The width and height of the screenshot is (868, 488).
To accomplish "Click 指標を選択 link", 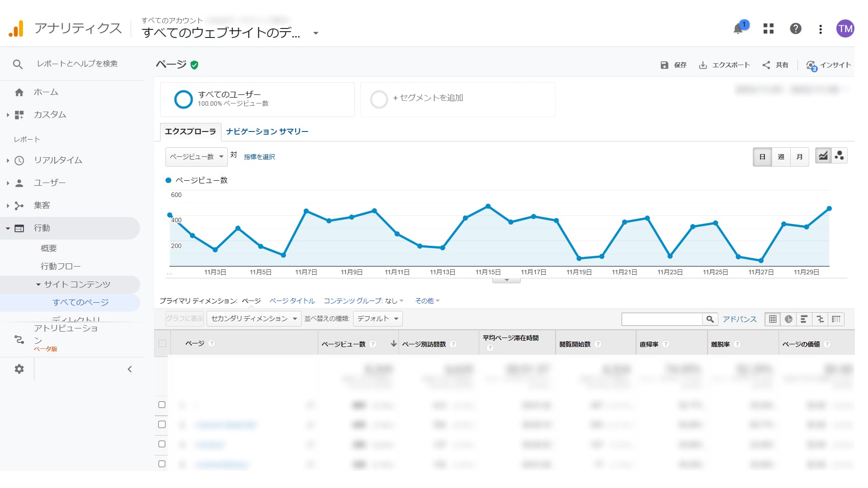I will [259, 157].
